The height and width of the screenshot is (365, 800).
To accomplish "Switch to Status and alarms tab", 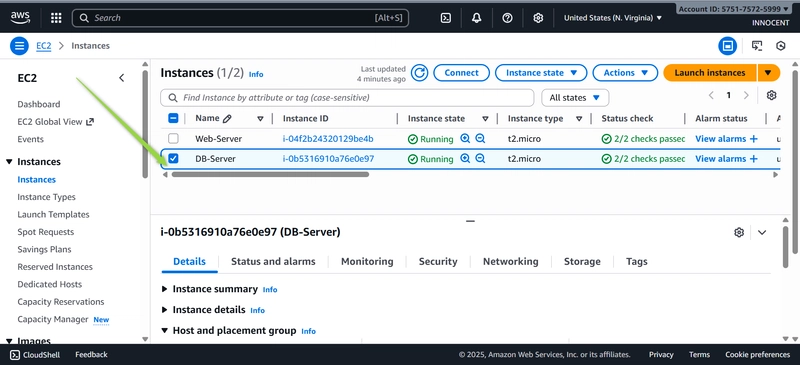I will (273, 261).
